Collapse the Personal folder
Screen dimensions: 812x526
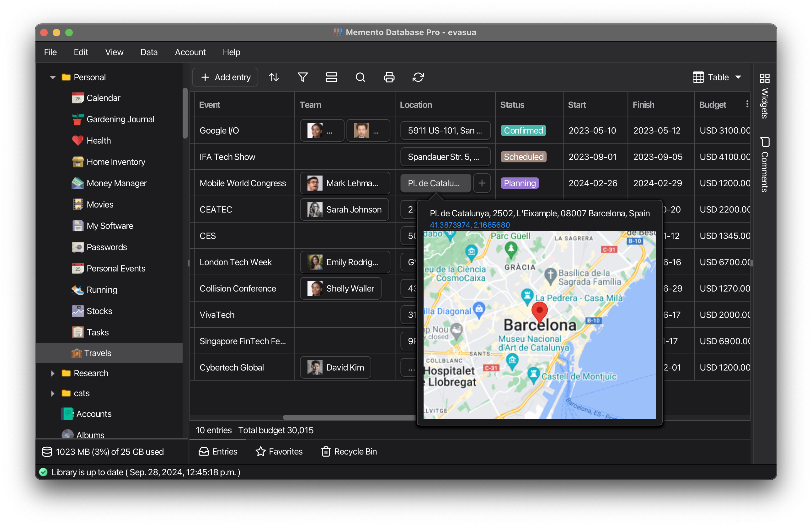[52, 77]
